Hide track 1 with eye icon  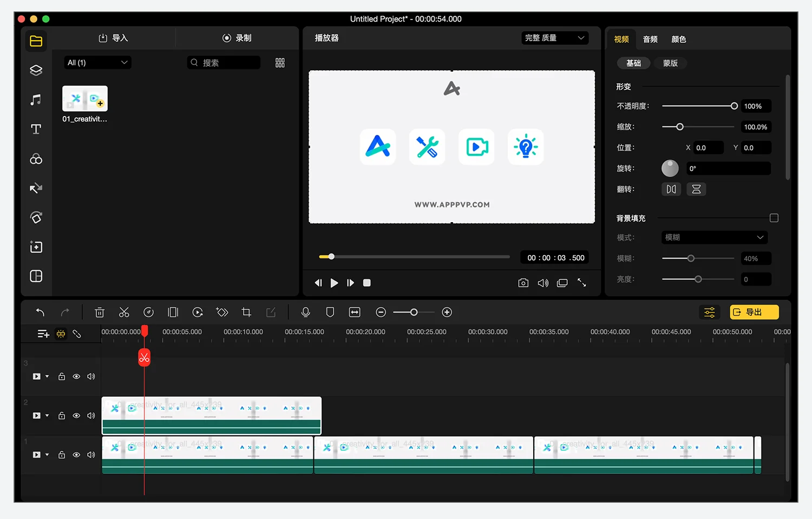click(76, 455)
